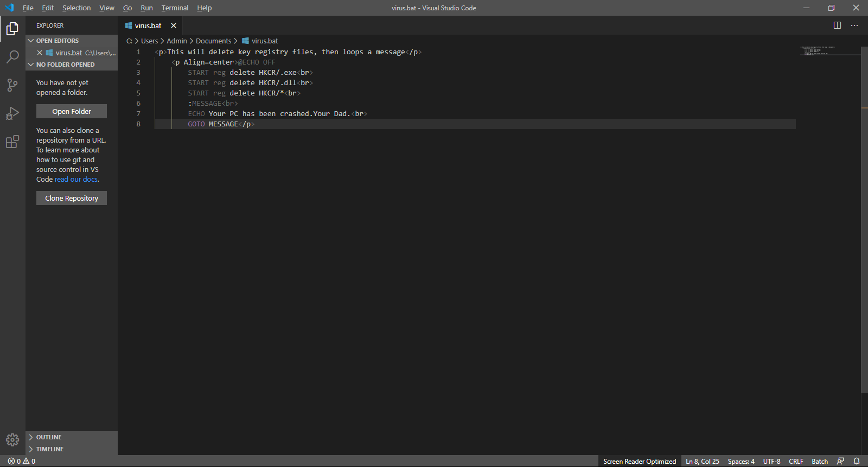The image size is (868, 467).
Task: Click the minimap code overview
Action: (x=818, y=50)
